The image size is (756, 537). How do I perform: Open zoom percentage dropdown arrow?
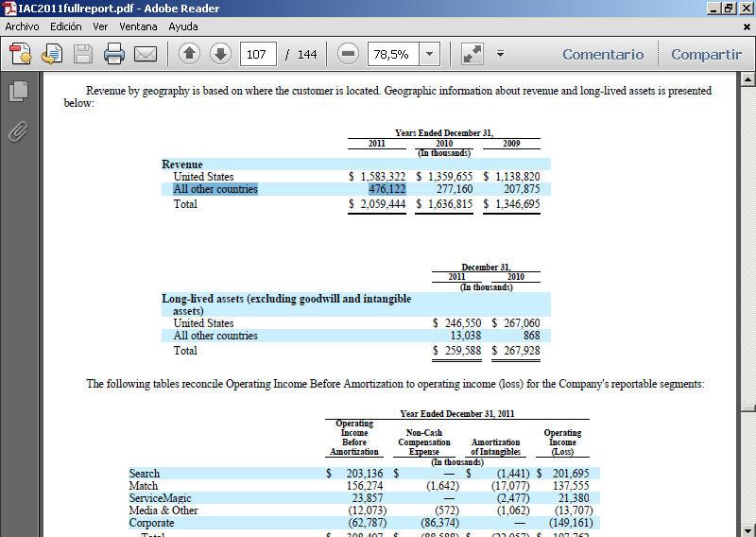point(429,54)
